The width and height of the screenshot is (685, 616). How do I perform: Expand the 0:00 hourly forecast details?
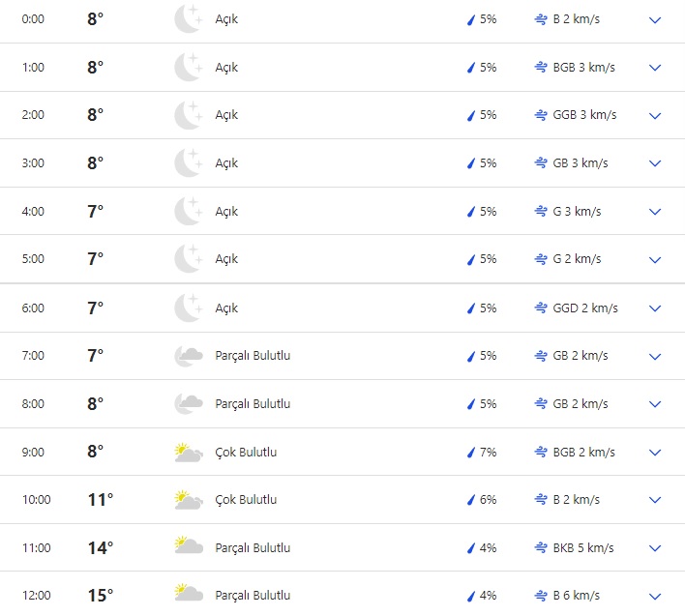tap(655, 19)
